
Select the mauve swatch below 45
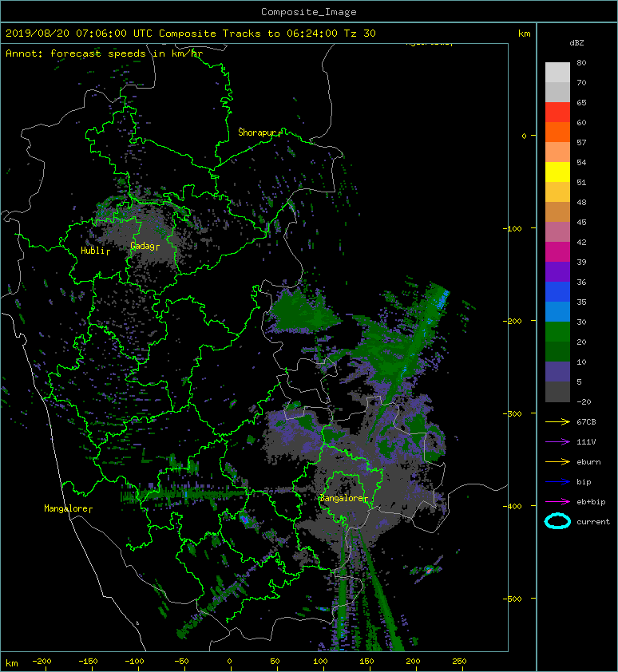557,232
